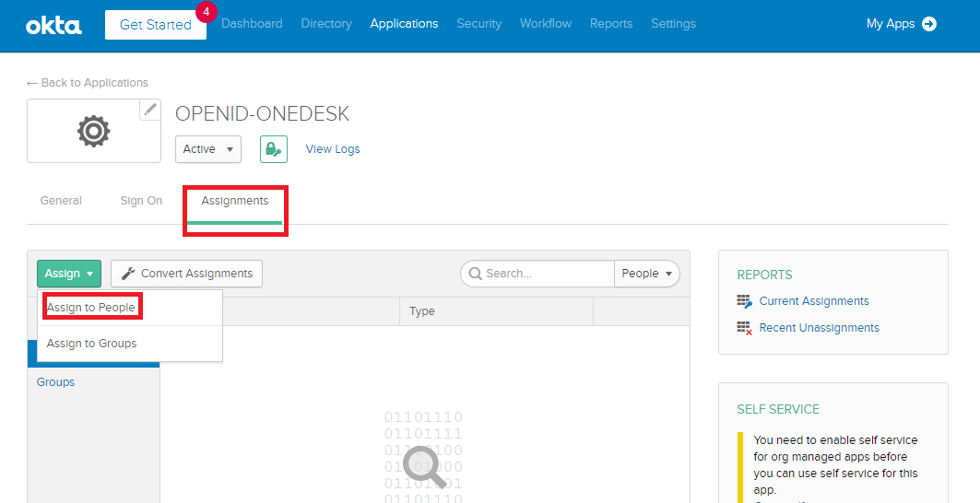Click the Get Started notification badge
This screenshot has width=980, height=503.
(x=207, y=11)
